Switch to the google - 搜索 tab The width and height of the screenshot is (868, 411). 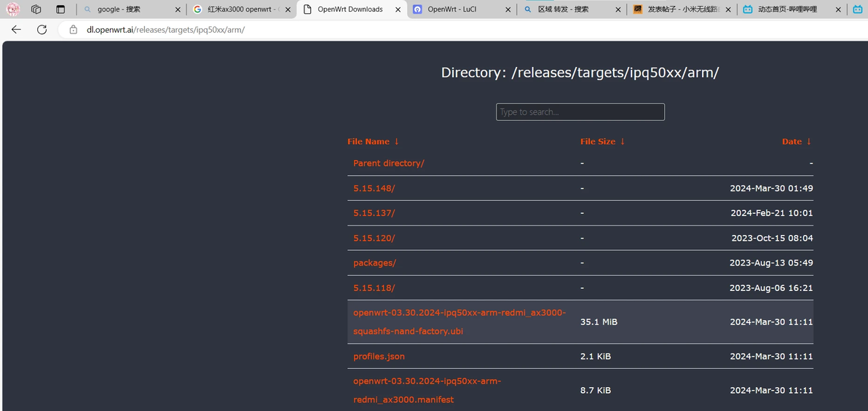pos(131,9)
